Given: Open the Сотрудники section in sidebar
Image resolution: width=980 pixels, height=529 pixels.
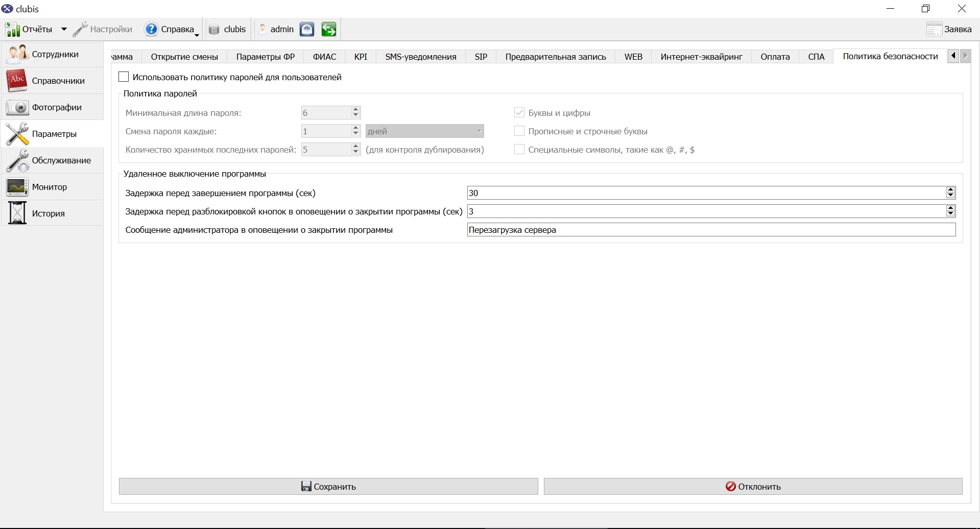Looking at the screenshot, I should coord(52,54).
